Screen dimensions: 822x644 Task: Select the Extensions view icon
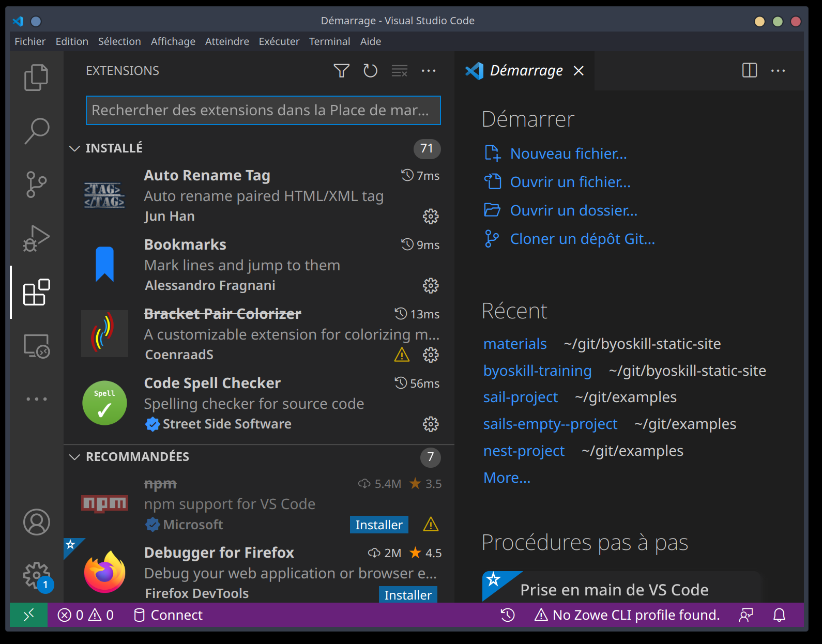tap(36, 292)
